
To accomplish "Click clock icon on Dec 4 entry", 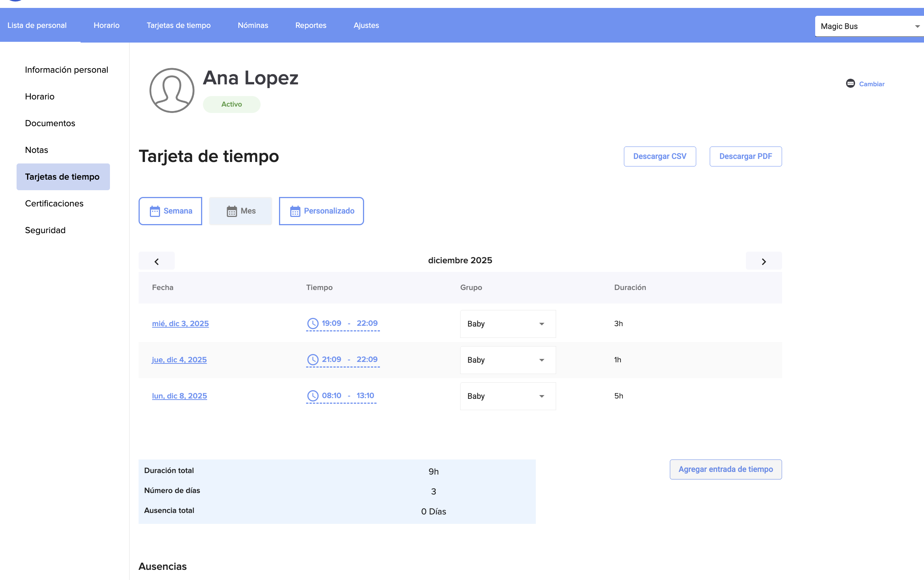I will pyautogui.click(x=313, y=359).
